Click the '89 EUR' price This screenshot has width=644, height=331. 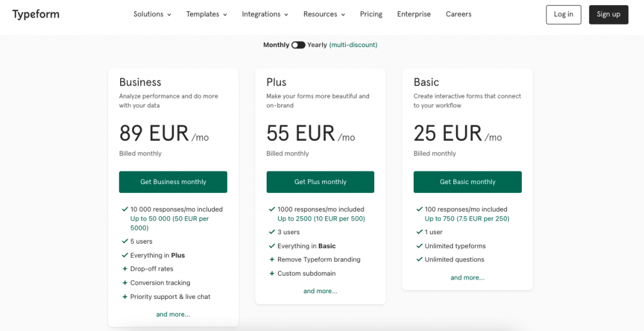pos(154,133)
